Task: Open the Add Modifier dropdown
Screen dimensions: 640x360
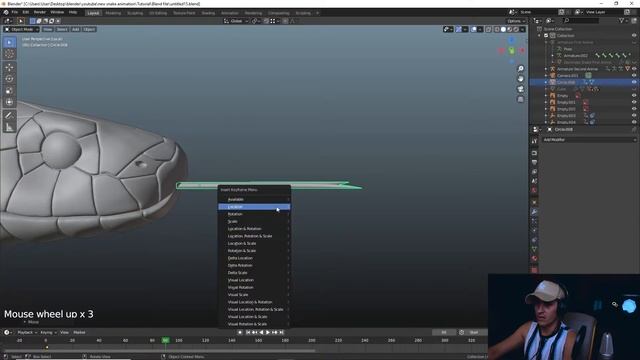Action: tap(589, 140)
